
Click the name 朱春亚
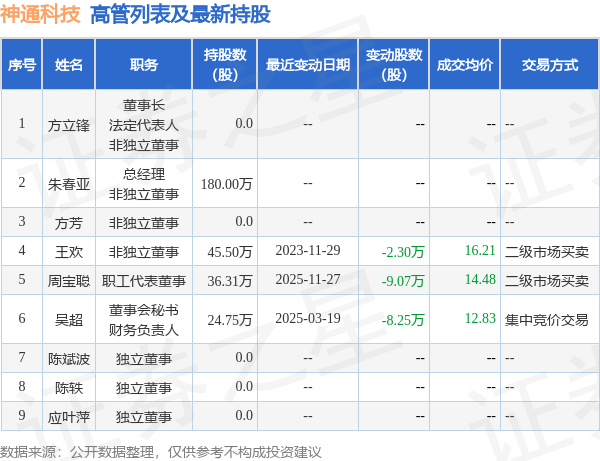click(x=68, y=184)
